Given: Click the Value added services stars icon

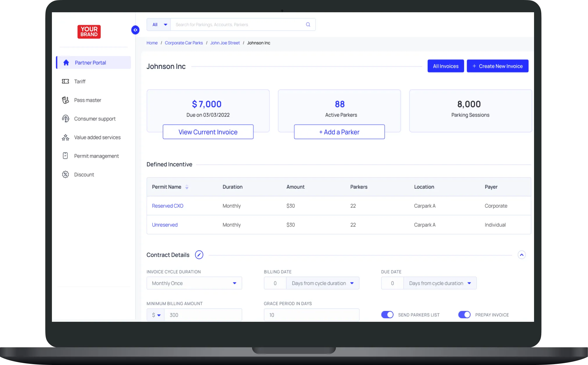Looking at the screenshot, I should point(66,137).
